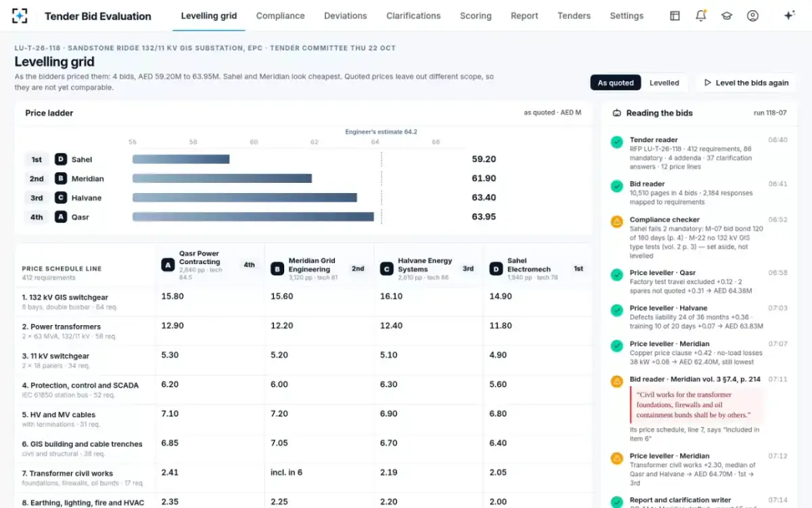Click the Sahel bar in the price ladder

click(x=181, y=159)
